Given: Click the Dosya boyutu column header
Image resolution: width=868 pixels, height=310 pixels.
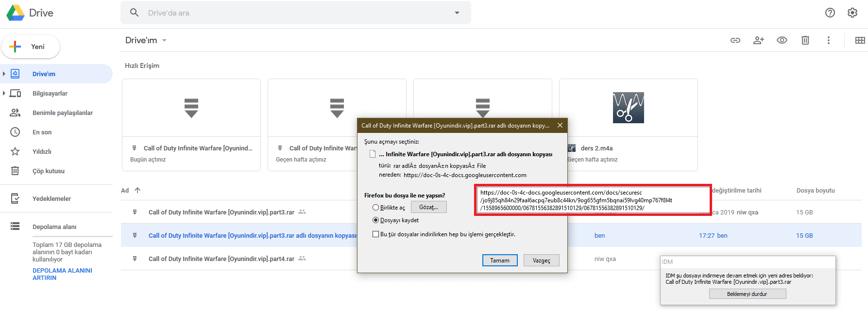Looking at the screenshot, I should pyautogui.click(x=816, y=190).
